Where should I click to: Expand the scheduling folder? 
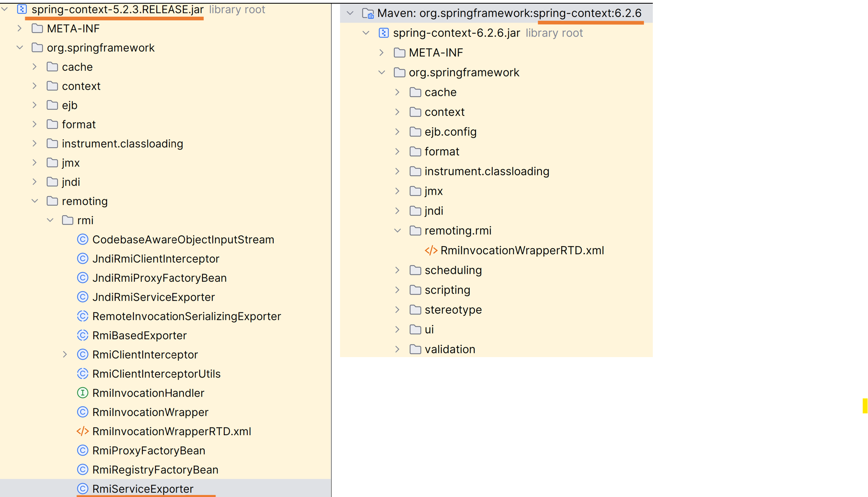click(397, 270)
